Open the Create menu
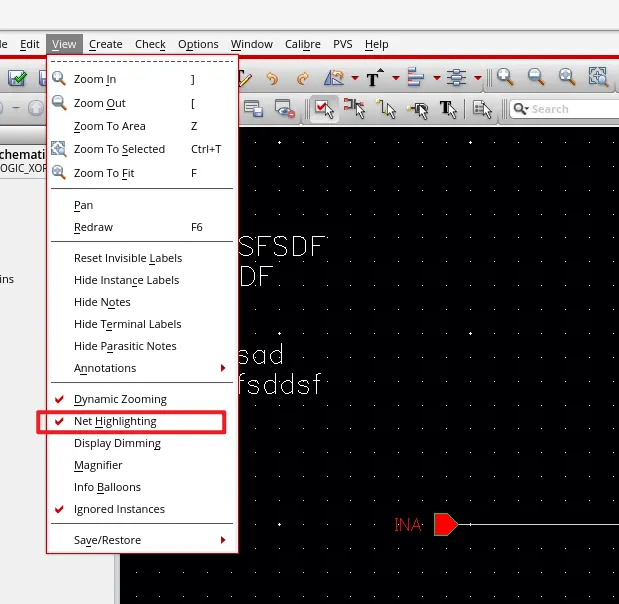This screenshot has width=619, height=604. tap(105, 44)
